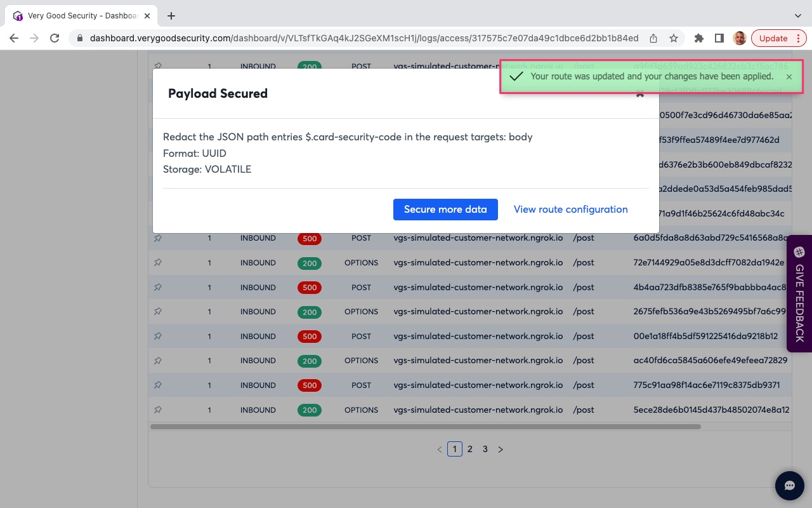
Task: Dismiss the route updated notification
Action: point(789,77)
